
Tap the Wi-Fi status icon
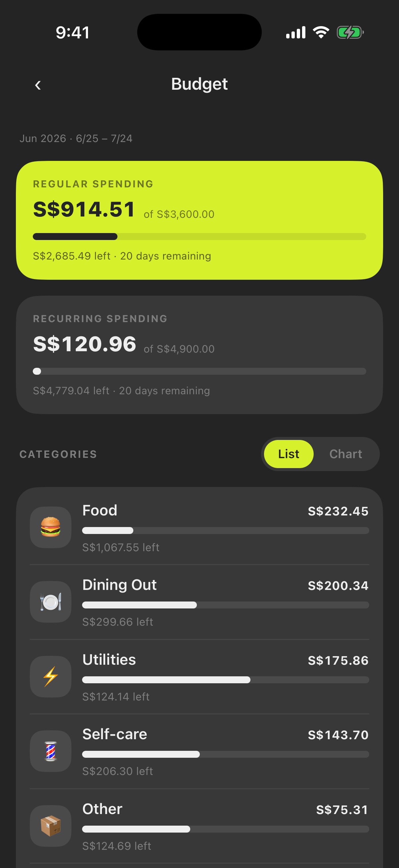321,32
